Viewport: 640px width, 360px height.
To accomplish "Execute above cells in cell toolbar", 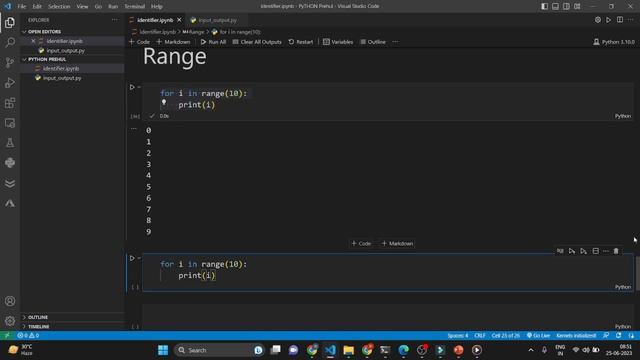I will (x=572, y=251).
